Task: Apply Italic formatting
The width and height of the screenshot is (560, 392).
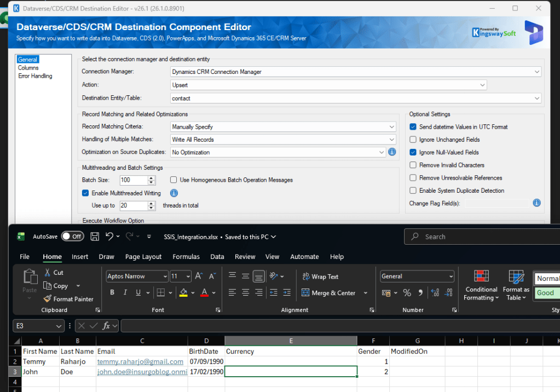Action: (125, 293)
